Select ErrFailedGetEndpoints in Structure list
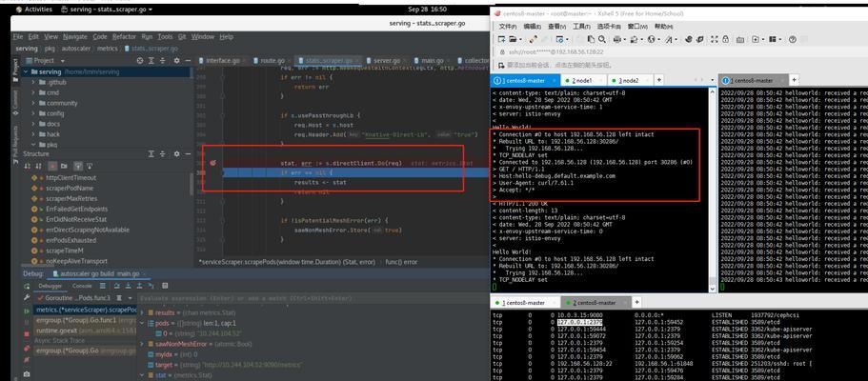Viewport: 868px width, 381px height. (x=76, y=209)
